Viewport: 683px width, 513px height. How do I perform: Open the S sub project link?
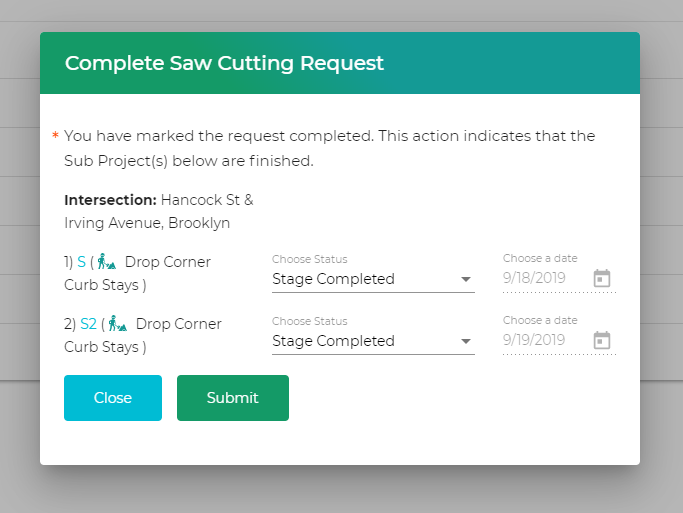tap(81, 262)
